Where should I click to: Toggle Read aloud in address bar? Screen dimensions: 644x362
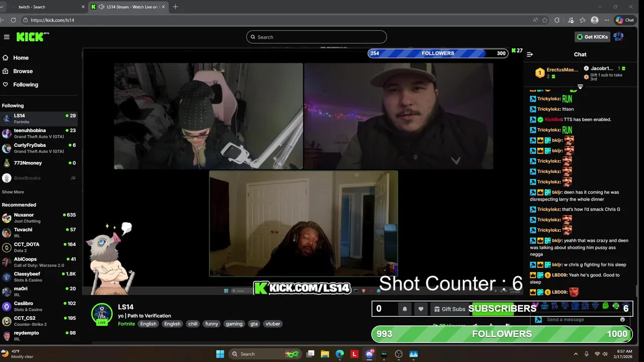click(535, 20)
